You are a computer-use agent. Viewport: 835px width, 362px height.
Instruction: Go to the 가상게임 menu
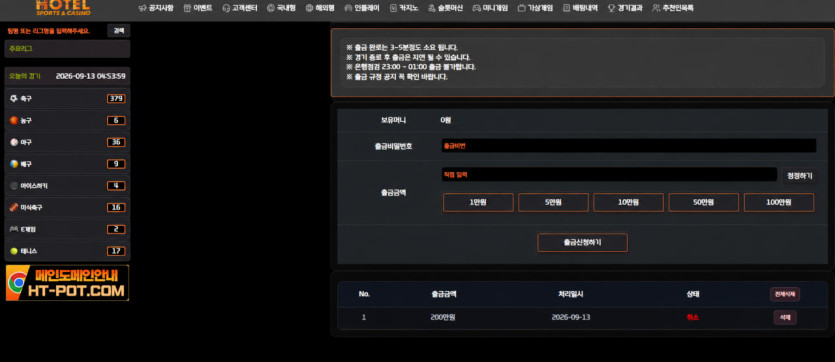coord(535,8)
